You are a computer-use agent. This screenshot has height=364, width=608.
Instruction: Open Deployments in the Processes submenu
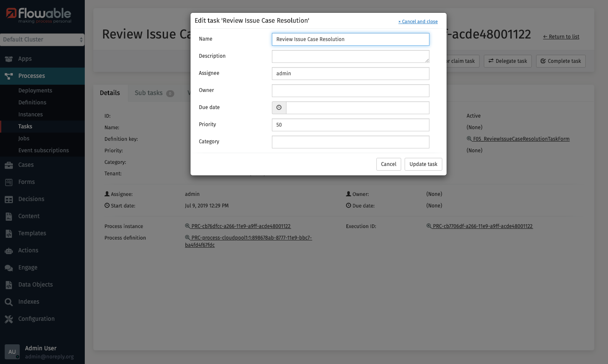[x=35, y=91]
